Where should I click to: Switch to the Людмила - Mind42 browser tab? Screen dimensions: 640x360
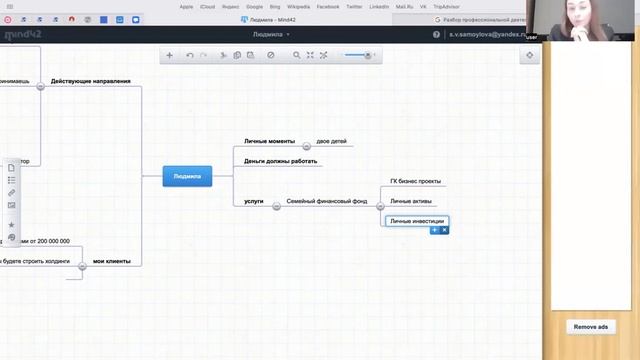(x=268, y=19)
